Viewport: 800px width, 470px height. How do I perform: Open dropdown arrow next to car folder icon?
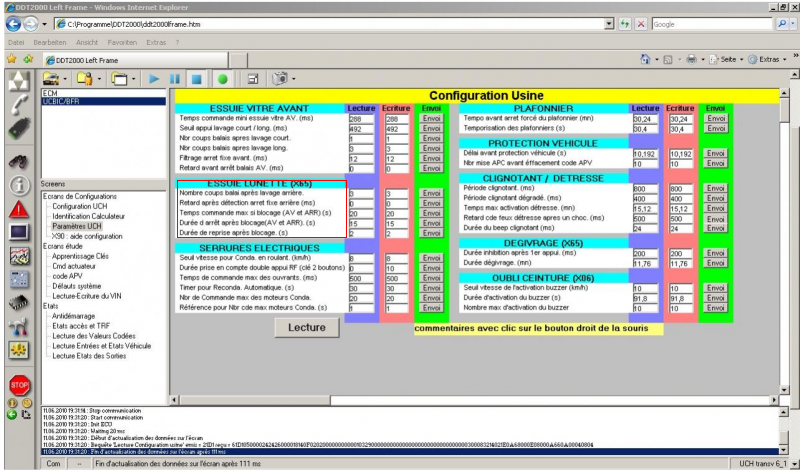[65, 79]
